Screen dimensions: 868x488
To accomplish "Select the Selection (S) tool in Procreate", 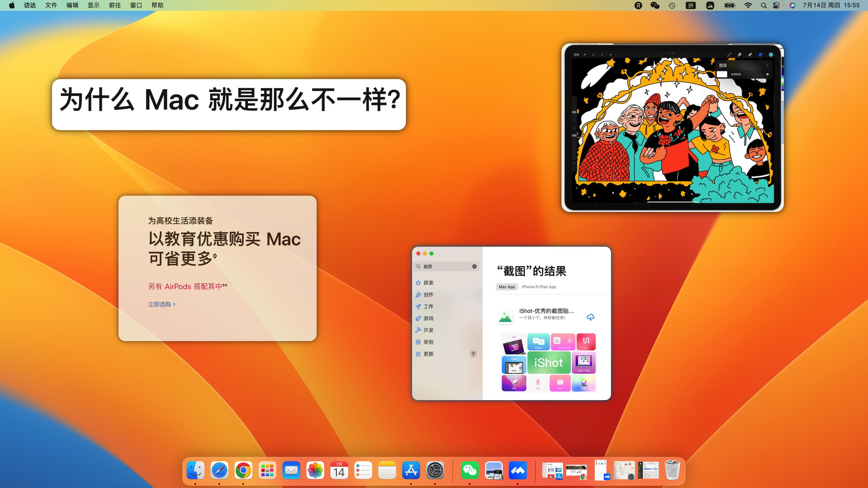I will [x=602, y=54].
